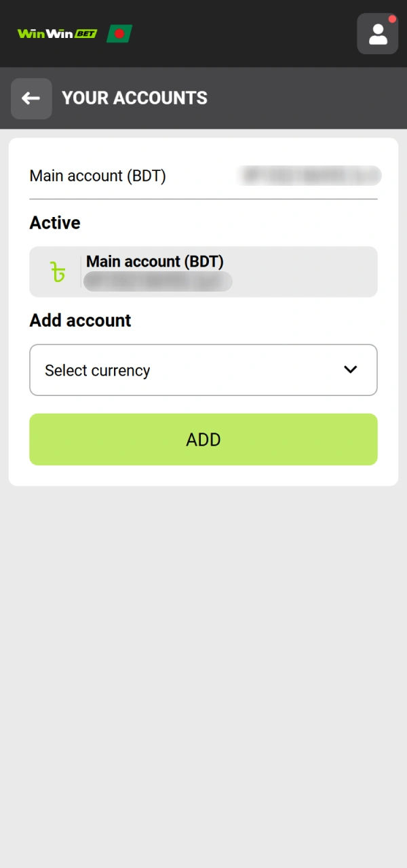Click the Active section heading
The width and height of the screenshot is (407, 868).
(55, 223)
